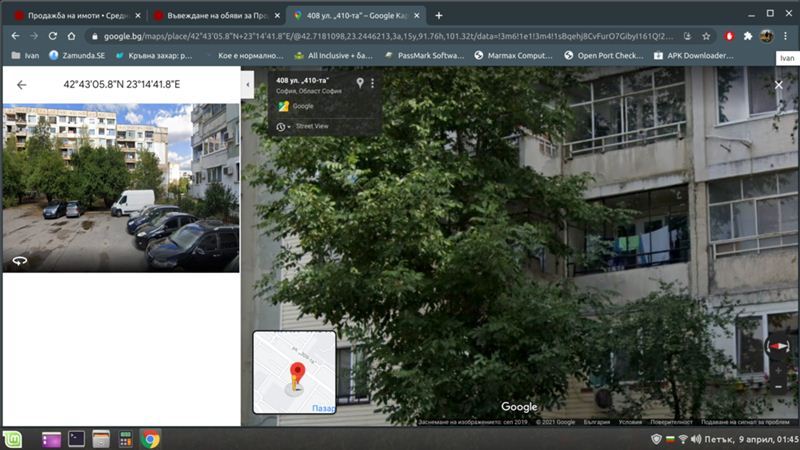Open the Linux Mint start menu

point(16,438)
